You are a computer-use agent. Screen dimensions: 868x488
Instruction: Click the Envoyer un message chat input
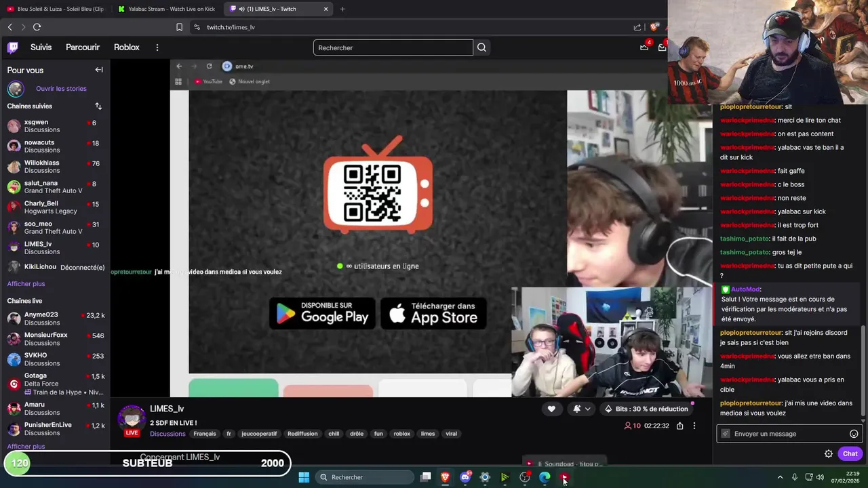(x=789, y=434)
